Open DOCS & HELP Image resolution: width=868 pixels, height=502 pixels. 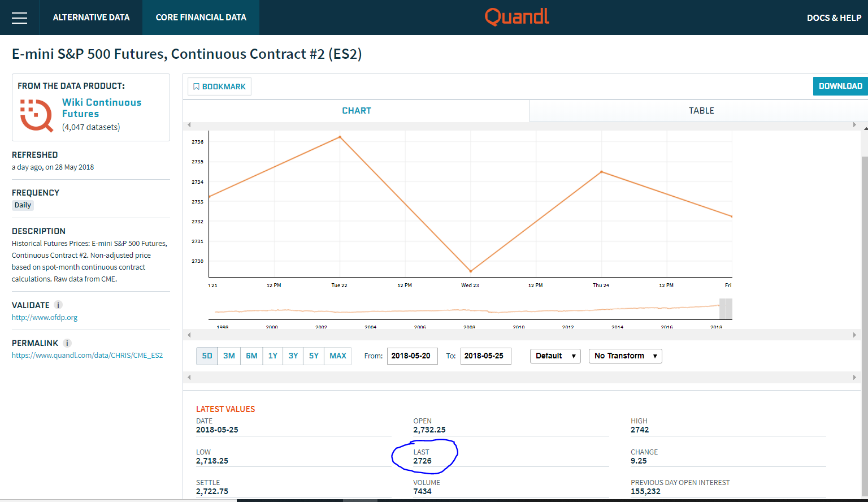pos(834,18)
